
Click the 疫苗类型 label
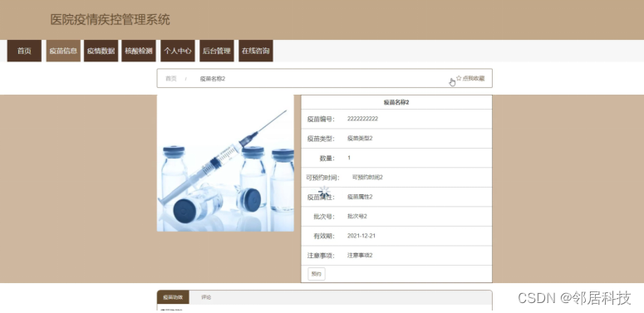tap(322, 139)
